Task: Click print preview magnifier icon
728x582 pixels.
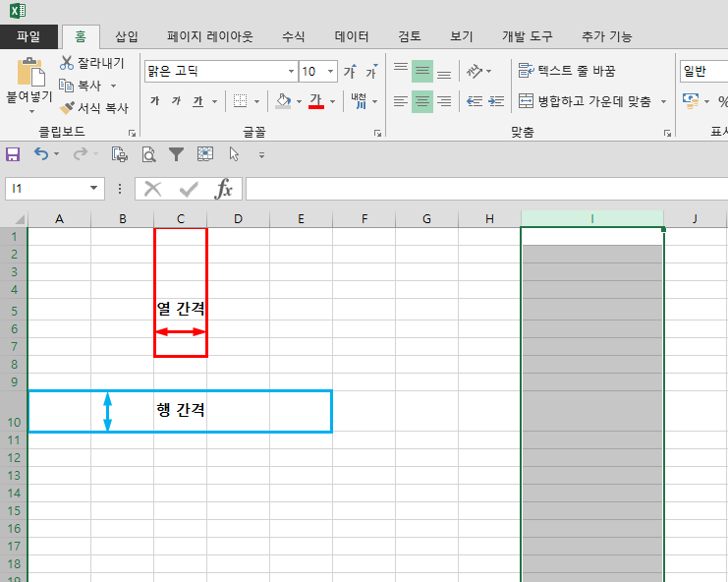Action: [148, 154]
